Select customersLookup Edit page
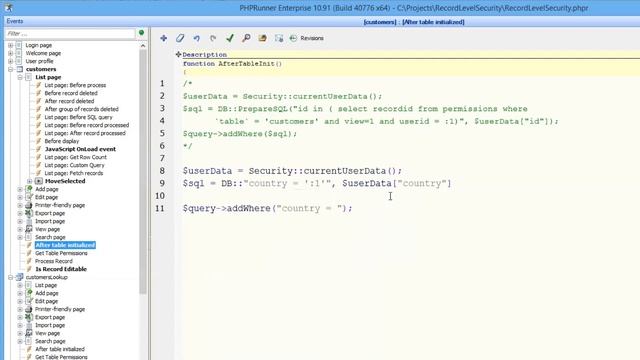This screenshot has width=640, height=360. (x=46, y=301)
